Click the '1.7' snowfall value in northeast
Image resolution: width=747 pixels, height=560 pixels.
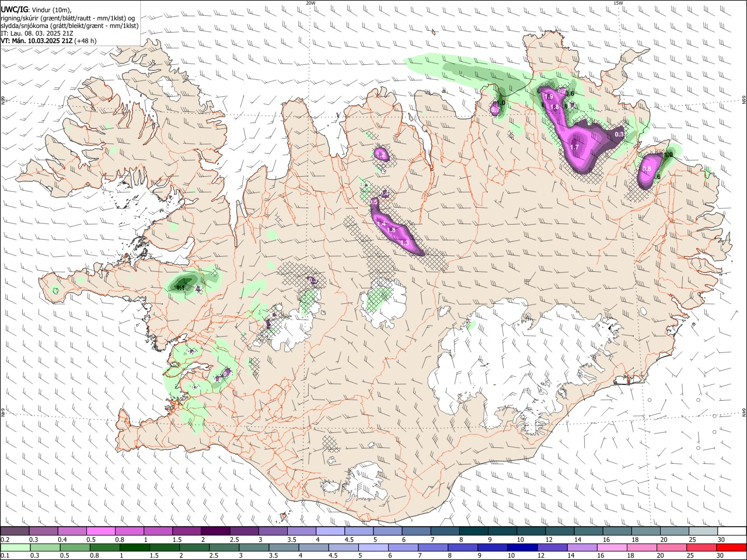coord(574,148)
